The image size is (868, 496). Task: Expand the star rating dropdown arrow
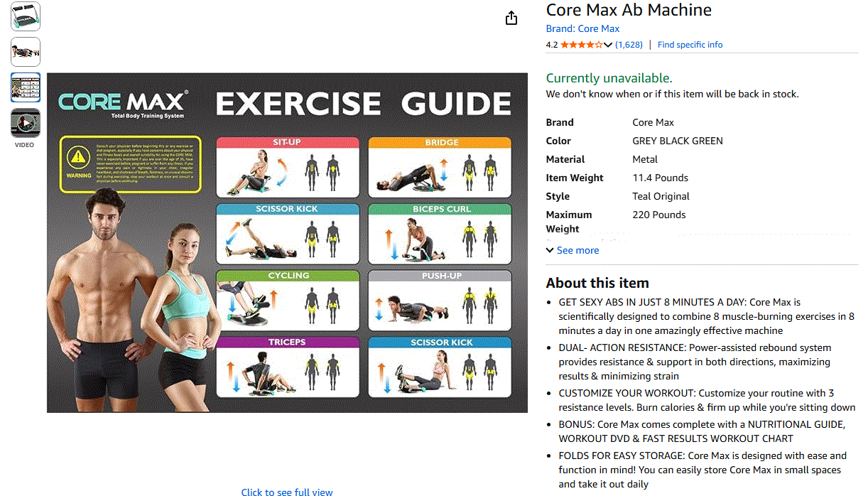608,45
